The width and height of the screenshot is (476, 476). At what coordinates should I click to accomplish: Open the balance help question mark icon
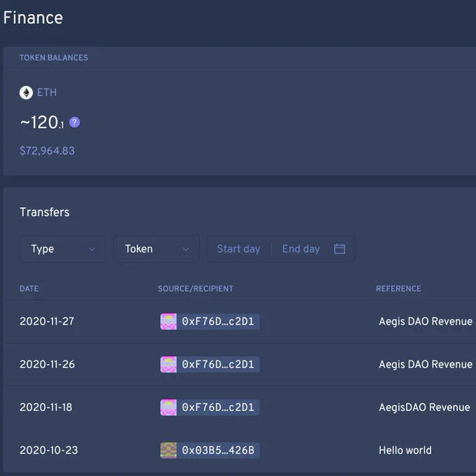point(74,122)
